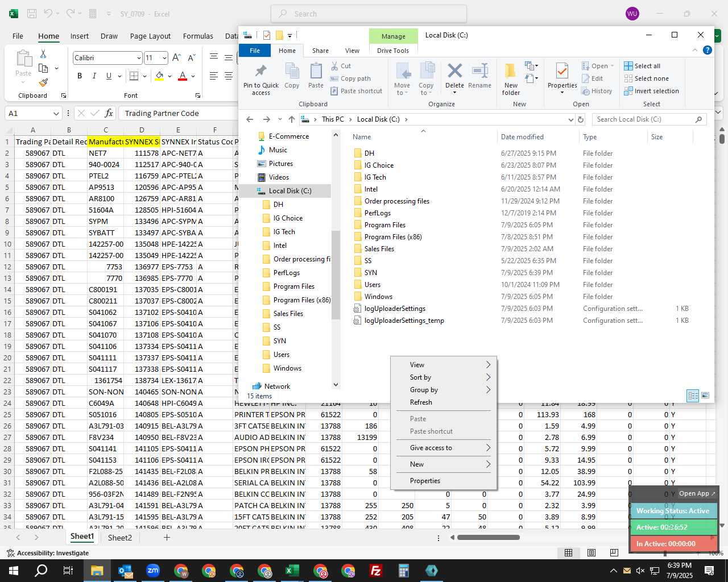Refresh the Explorer address bar
Screen dimensions: 728x582
[581, 119]
